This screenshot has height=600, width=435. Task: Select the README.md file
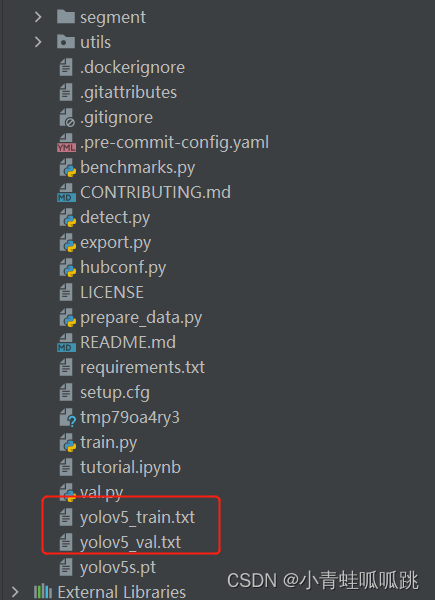(128, 342)
